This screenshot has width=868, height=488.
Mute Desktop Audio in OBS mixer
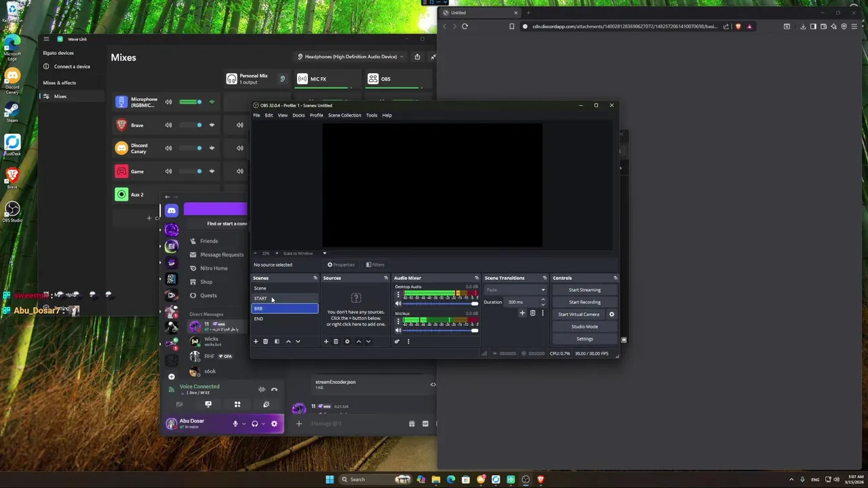(x=398, y=303)
